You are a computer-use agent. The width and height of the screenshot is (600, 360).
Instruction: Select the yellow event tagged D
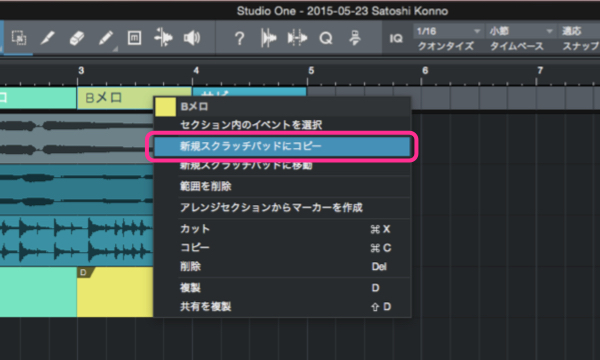115,292
